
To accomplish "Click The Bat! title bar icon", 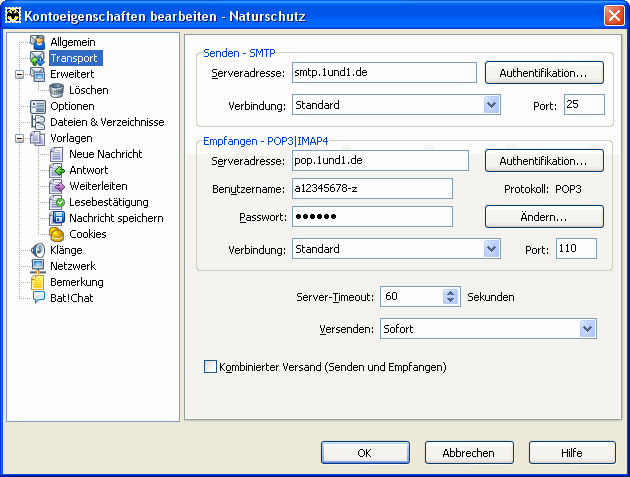I will click(13, 16).
